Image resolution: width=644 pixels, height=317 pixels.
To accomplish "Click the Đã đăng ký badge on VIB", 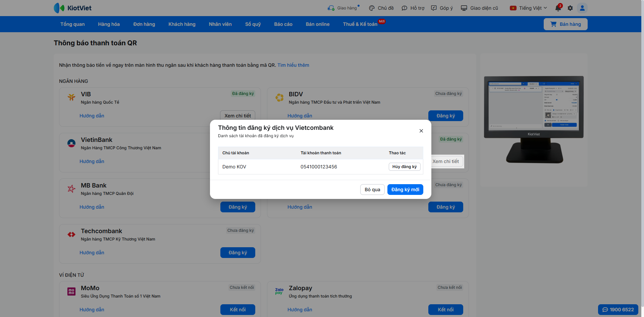I will click(x=243, y=94).
